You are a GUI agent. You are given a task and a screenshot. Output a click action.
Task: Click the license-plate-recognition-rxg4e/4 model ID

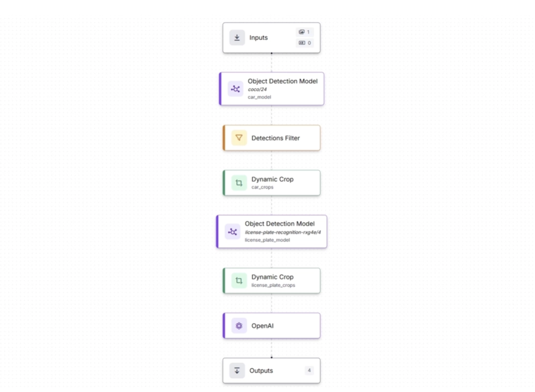click(x=283, y=232)
